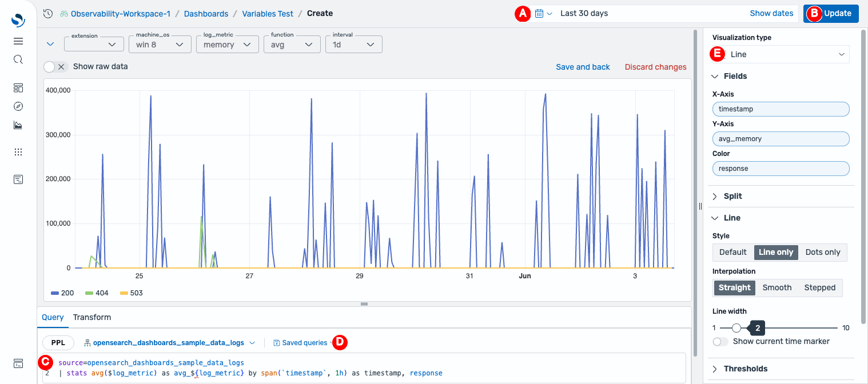This screenshot has width=868, height=384.
Task: Click the dataset tree icon beside opensearch_dashboards_sample_data_logs
Action: [x=87, y=343]
